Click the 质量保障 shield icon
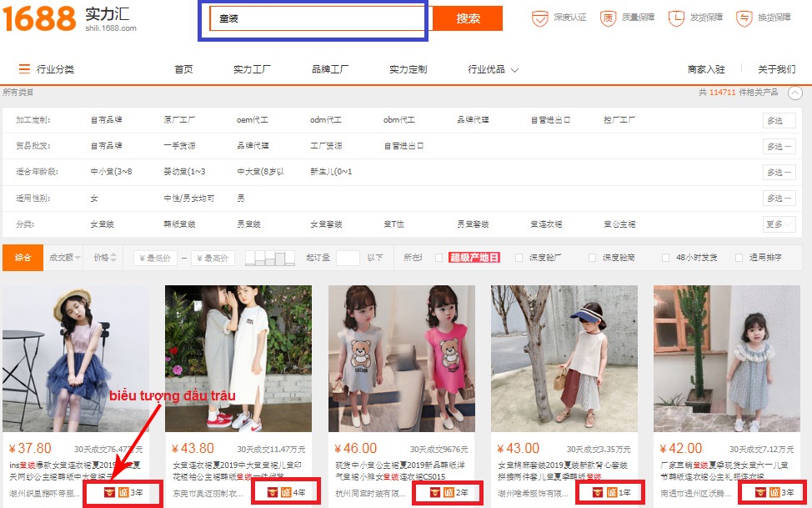This screenshot has width=812, height=508. pos(609,18)
